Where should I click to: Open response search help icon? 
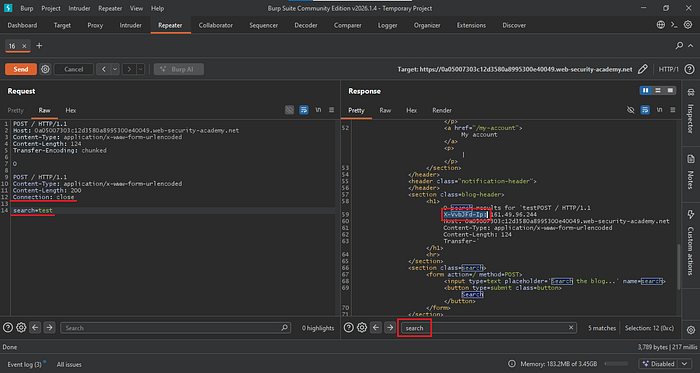tap(348, 328)
